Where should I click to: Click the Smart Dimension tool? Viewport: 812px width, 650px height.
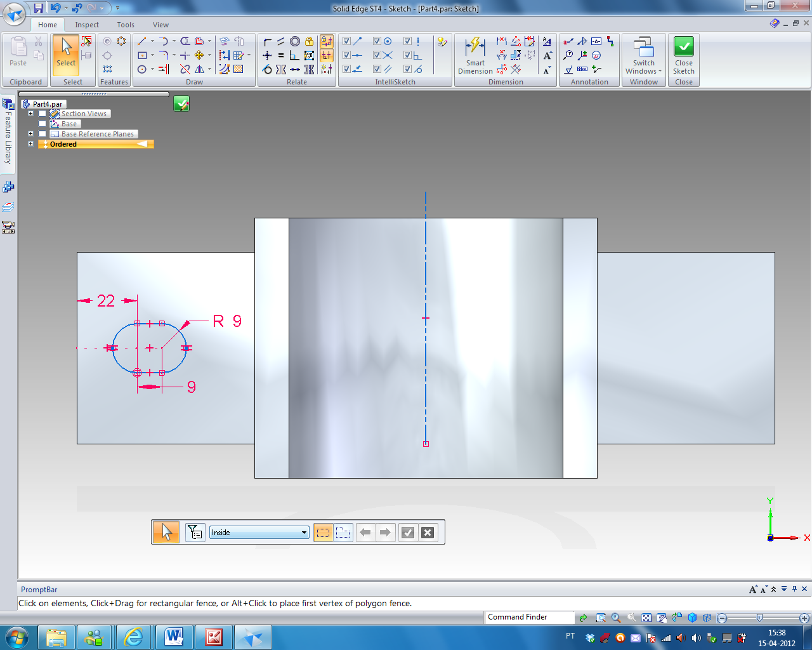tap(475, 55)
